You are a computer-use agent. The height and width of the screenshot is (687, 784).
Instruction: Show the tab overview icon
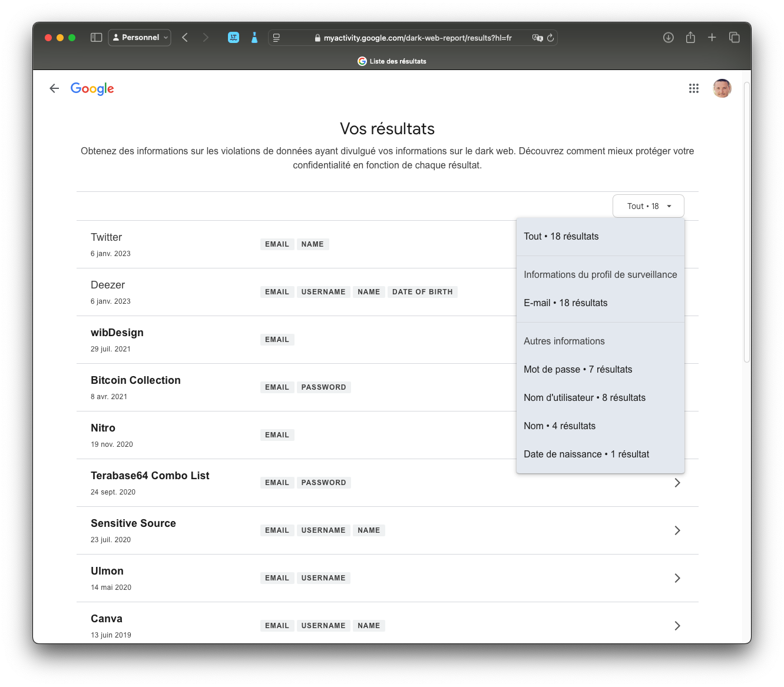(x=734, y=38)
